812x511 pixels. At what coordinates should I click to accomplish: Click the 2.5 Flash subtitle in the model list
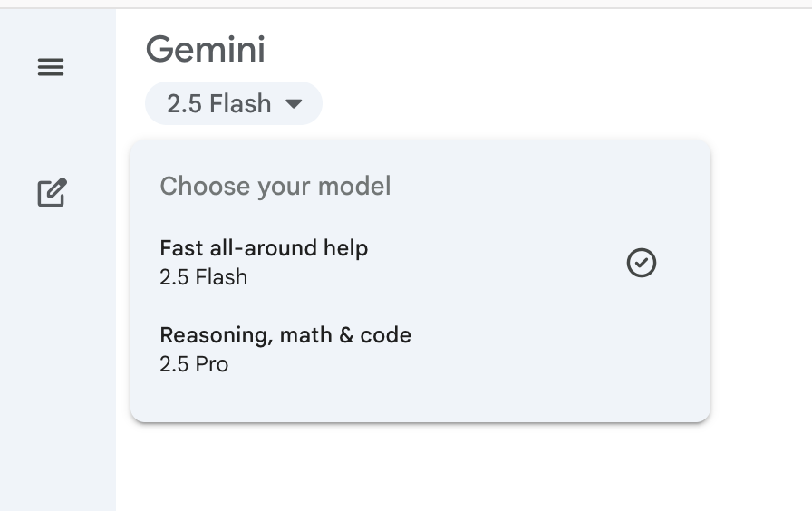point(203,277)
